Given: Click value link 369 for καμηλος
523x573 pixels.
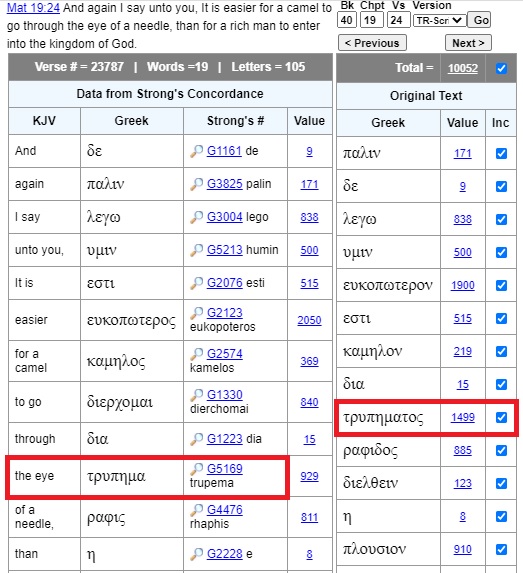Looking at the screenshot, I should (x=309, y=361).
